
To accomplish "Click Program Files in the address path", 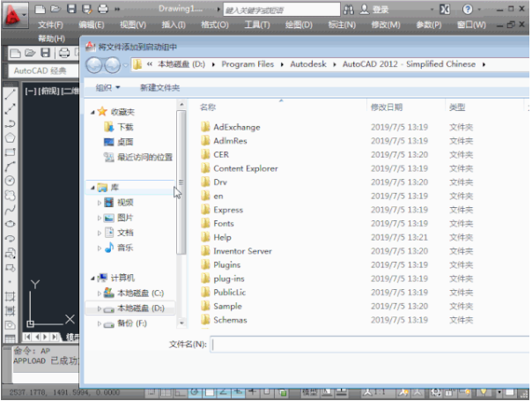I will click(x=248, y=64).
